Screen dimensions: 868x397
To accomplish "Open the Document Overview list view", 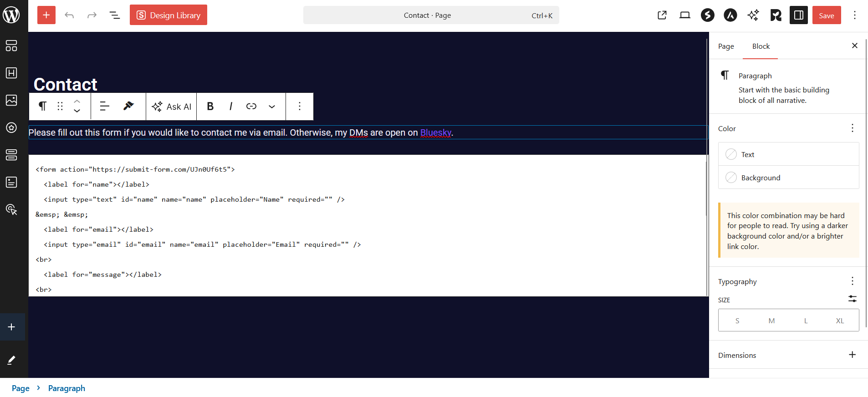I will pos(115,15).
